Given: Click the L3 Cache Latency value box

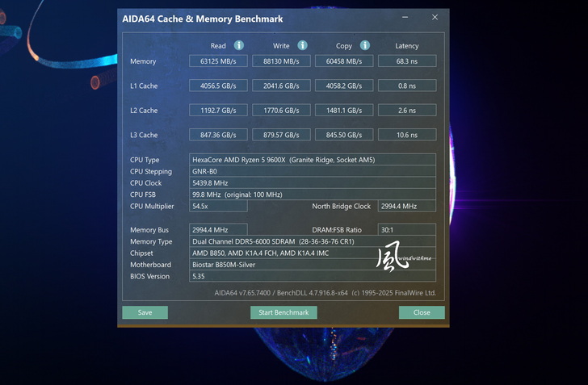Looking at the screenshot, I should pyautogui.click(x=407, y=135).
